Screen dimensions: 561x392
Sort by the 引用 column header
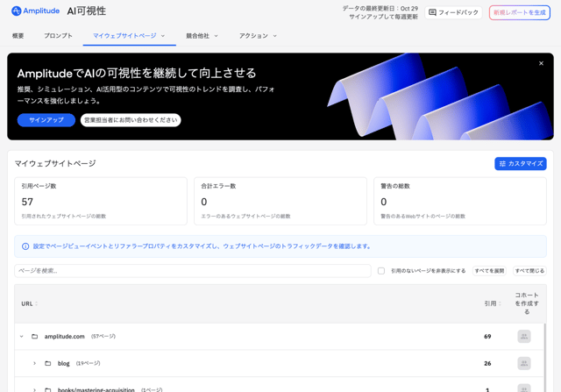493,303
